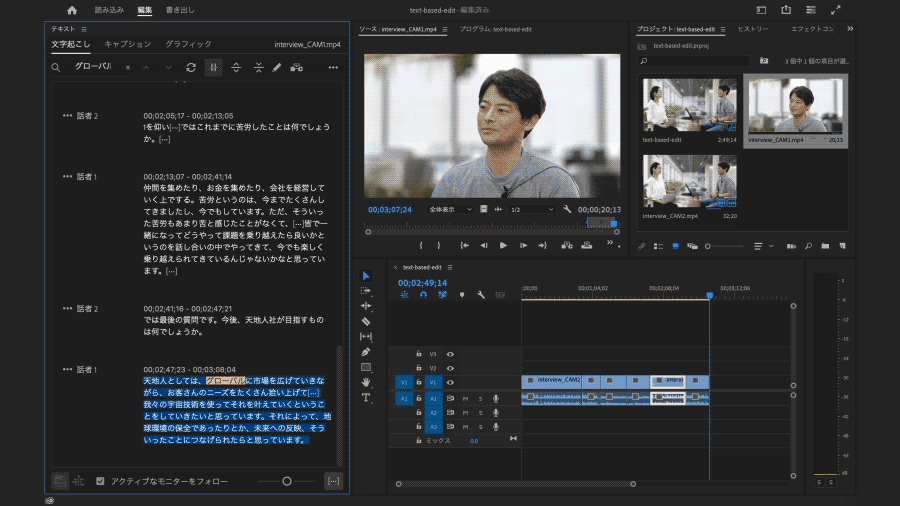The height and width of the screenshot is (506, 900).
Task: Mute track A1 with M button
Action: coord(465,399)
